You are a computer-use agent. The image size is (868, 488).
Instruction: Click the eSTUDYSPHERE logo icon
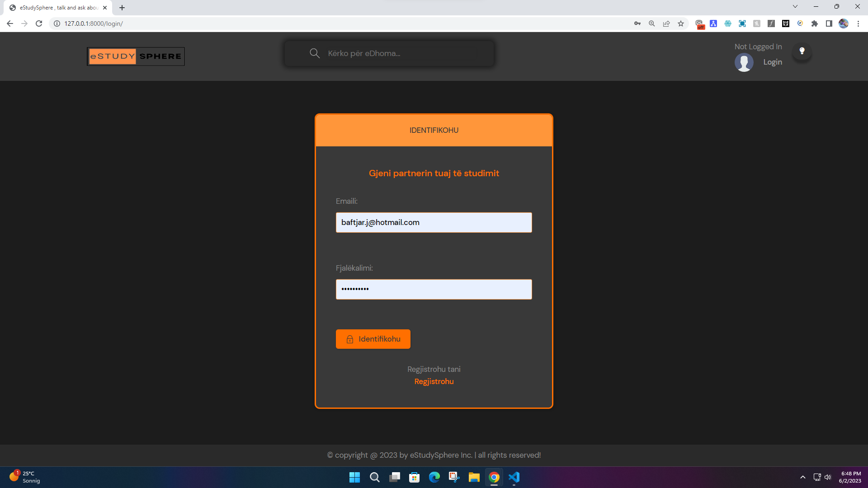pos(135,56)
